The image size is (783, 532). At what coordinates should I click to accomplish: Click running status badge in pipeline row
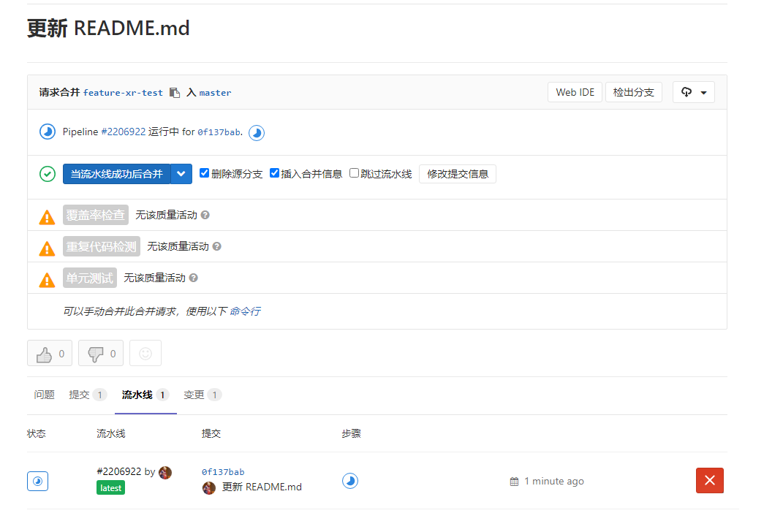[37, 481]
